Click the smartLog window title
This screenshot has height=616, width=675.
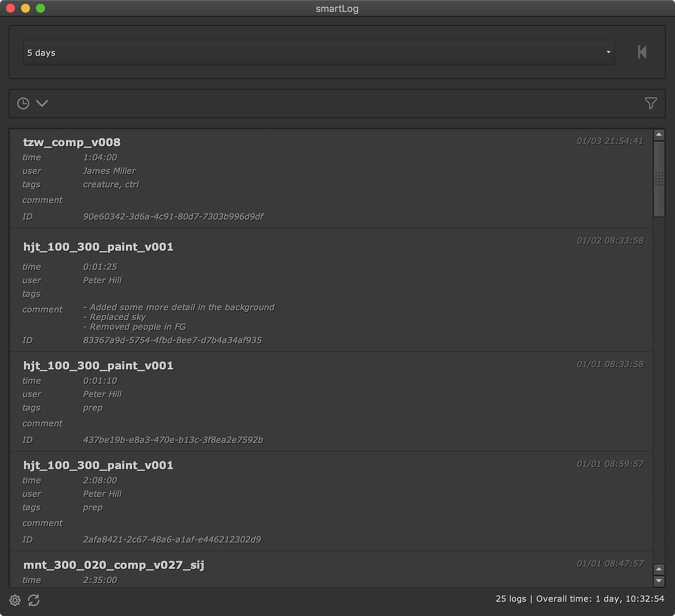pos(337,8)
